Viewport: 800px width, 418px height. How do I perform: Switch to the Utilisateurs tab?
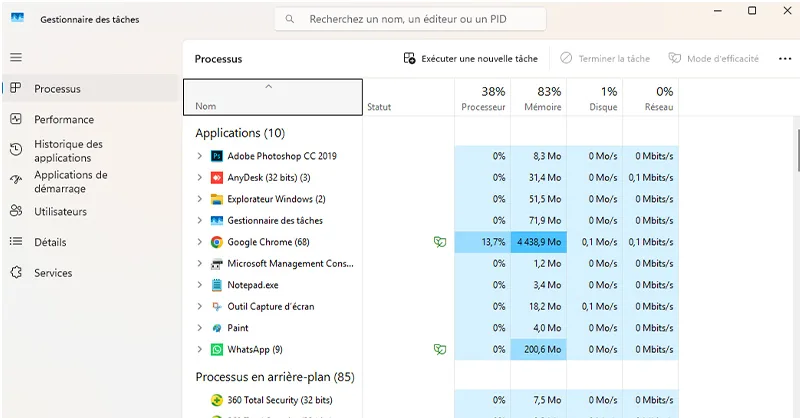pos(91,211)
